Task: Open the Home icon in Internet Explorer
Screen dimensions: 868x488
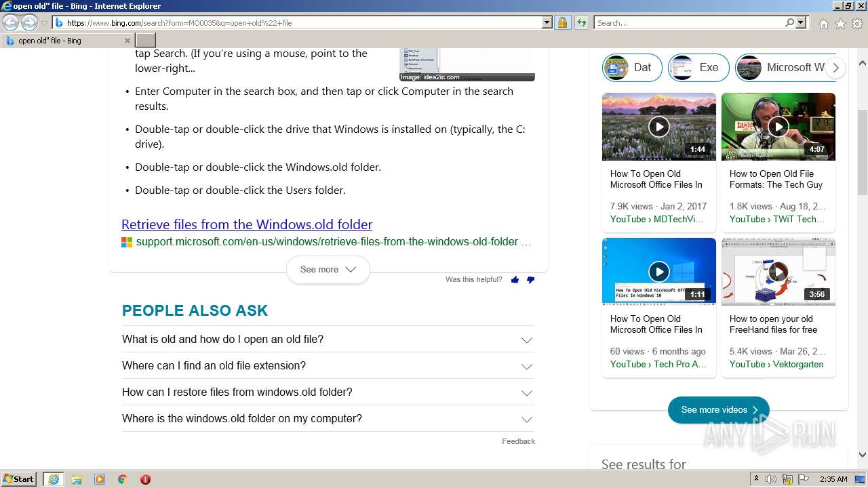Action: 823,24
